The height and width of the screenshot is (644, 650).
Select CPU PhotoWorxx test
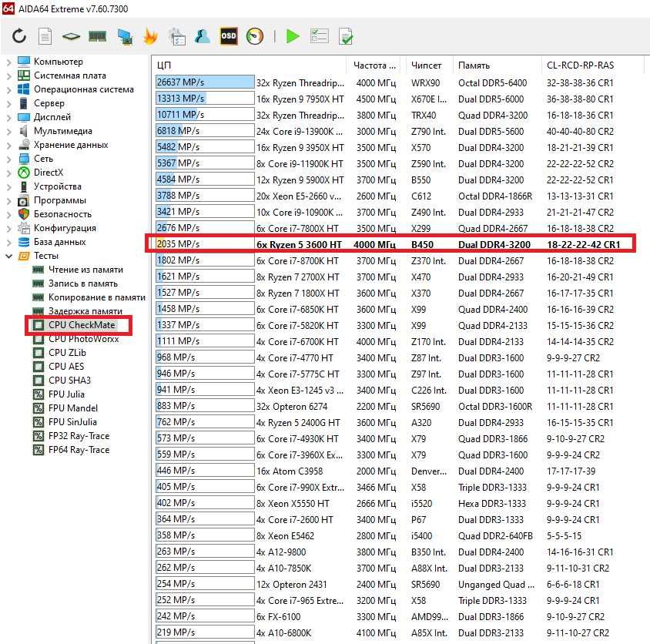[83, 339]
